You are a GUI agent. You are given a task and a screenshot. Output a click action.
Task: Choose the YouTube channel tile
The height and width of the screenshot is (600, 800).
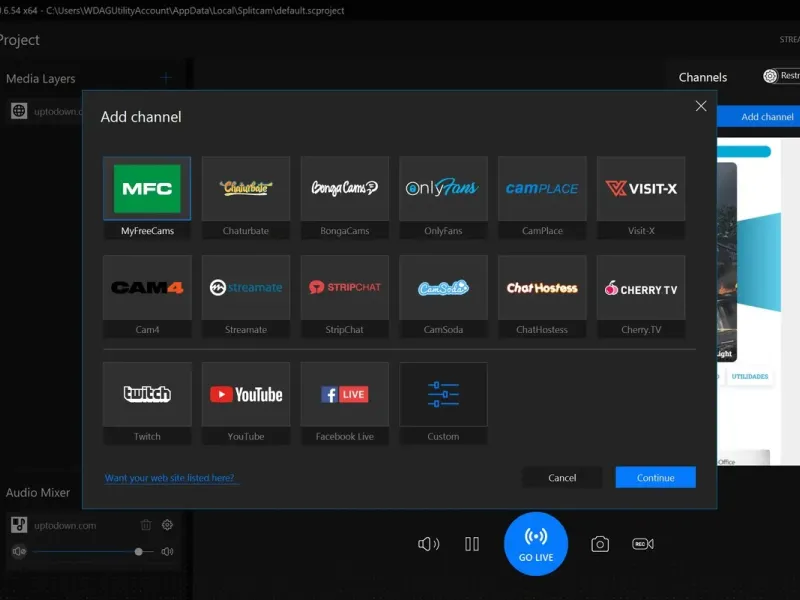pos(246,403)
